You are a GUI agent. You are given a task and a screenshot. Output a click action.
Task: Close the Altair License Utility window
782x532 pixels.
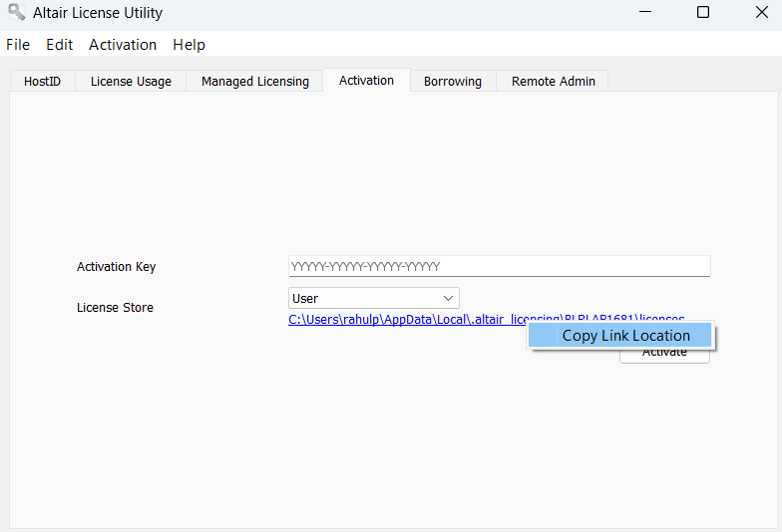click(760, 13)
